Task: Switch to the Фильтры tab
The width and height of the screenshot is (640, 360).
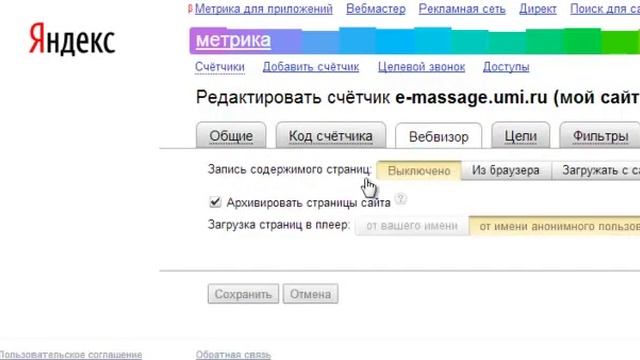Action: [x=600, y=136]
